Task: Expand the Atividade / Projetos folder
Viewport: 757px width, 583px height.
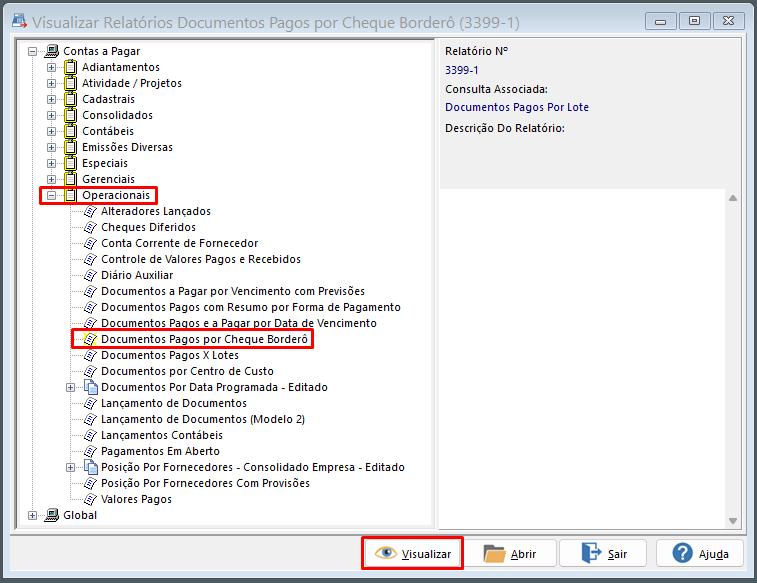Action: pyautogui.click(x=51, y=83)
